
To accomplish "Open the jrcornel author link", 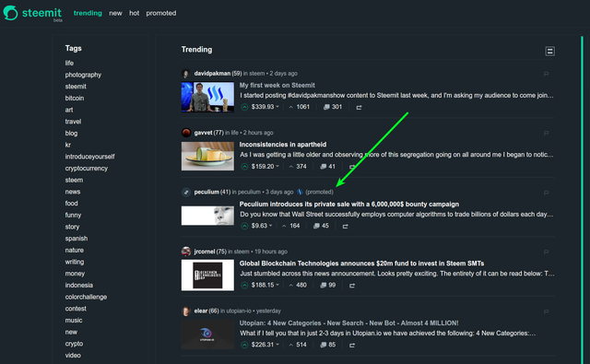I will tap(205, 252).
